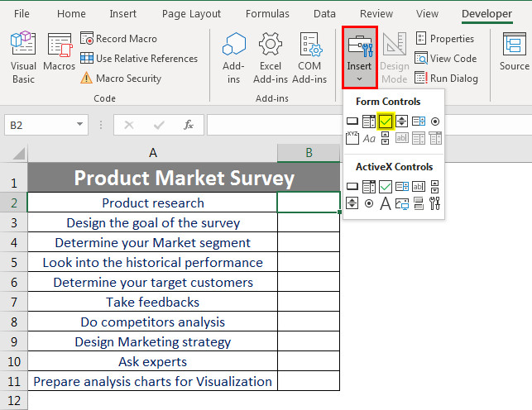Insert an ActiveX spin button
Viewport: 532px width, 410px height.
point(352,203)
